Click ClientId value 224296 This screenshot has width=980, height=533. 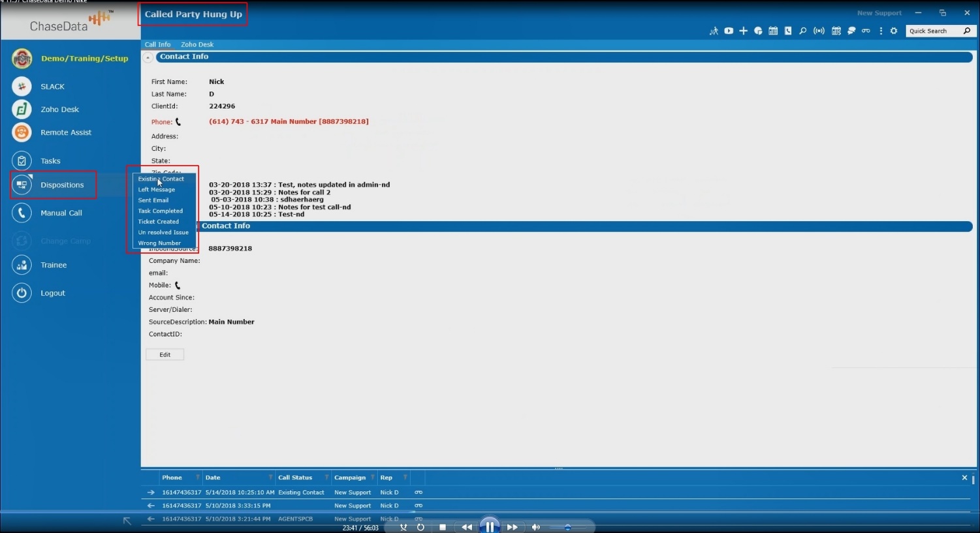(222, 106)
